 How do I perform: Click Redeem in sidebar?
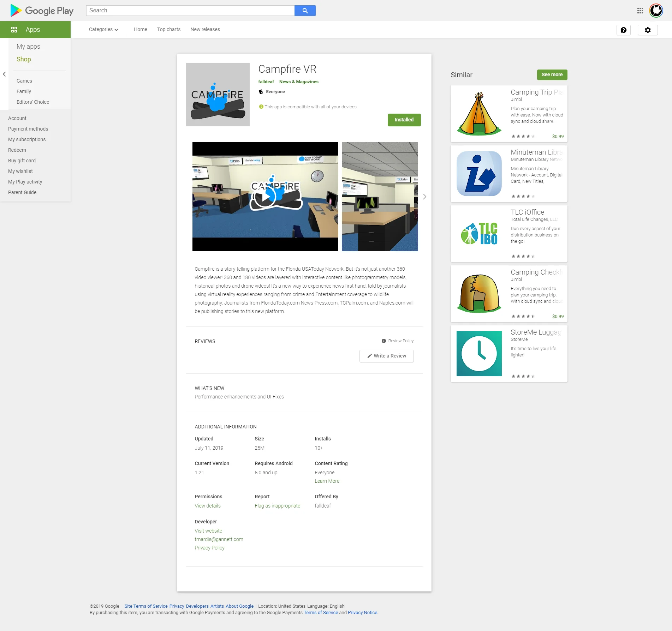[x=17, y=150]
